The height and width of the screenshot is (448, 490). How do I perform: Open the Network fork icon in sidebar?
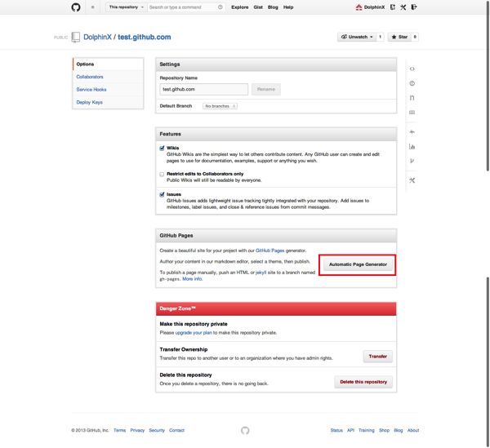(x=412, y=161)
